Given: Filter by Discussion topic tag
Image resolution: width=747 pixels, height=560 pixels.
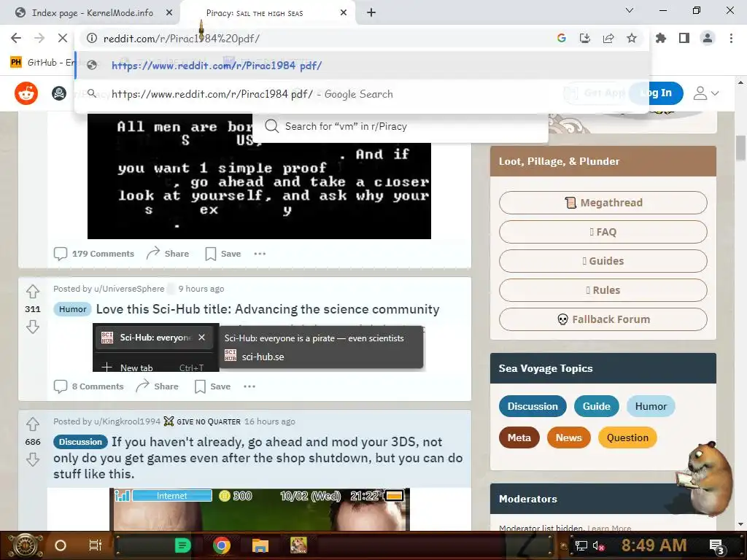Looking at the screenshot, I should tap(533, 406).
